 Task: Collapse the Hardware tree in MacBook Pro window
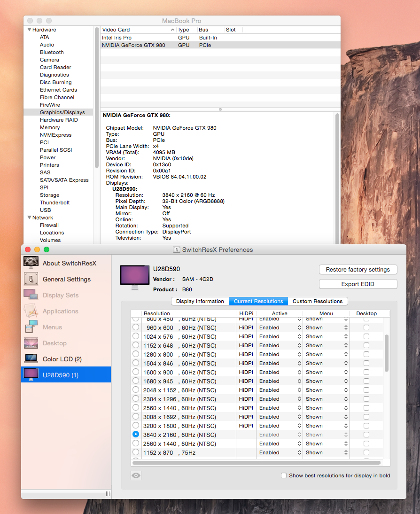click(30, 30)
